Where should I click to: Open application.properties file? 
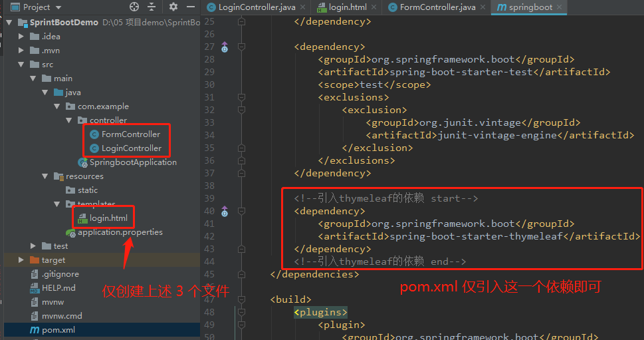(120, 232)
